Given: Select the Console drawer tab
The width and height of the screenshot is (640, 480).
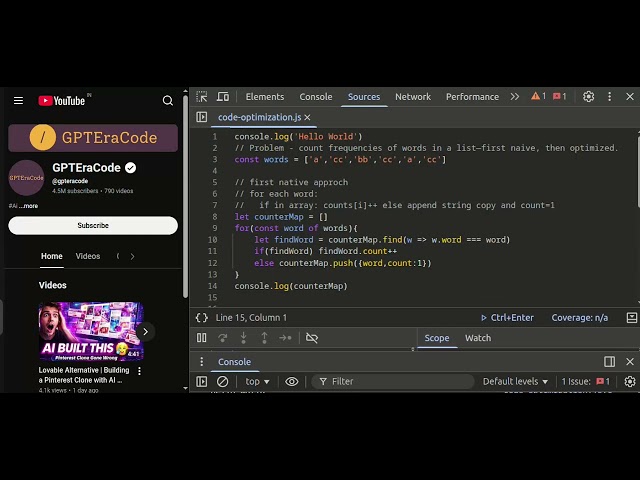Looking at the screenshot, I should pyautogui.click(x=234, y=362).
